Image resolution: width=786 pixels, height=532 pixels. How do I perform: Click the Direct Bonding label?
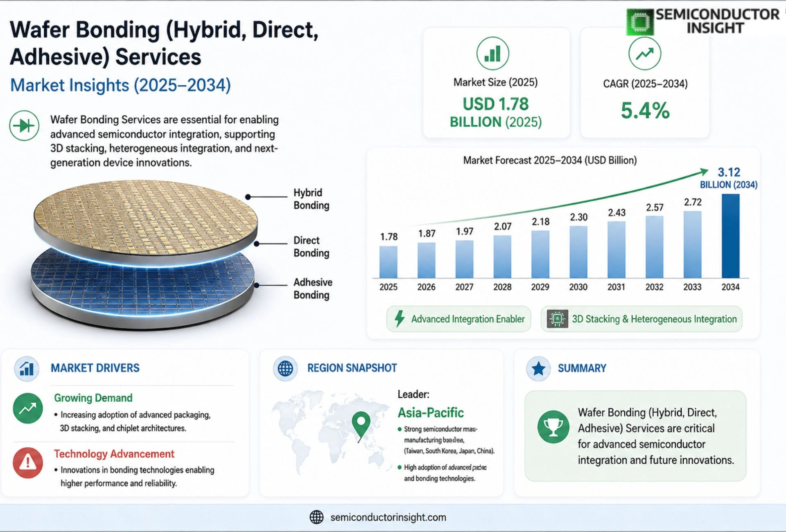click(x=311, y=247)
